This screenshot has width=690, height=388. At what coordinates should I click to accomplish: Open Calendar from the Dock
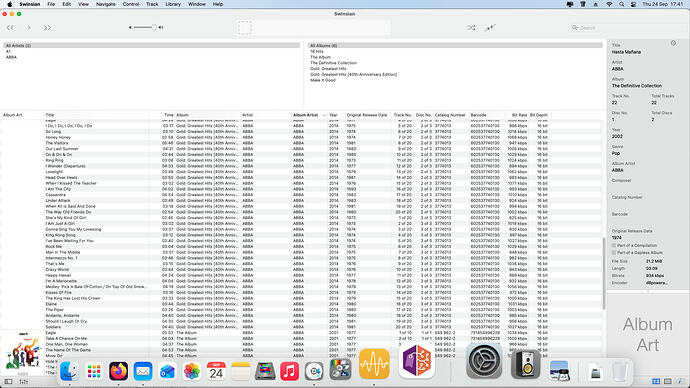point(216,371)
